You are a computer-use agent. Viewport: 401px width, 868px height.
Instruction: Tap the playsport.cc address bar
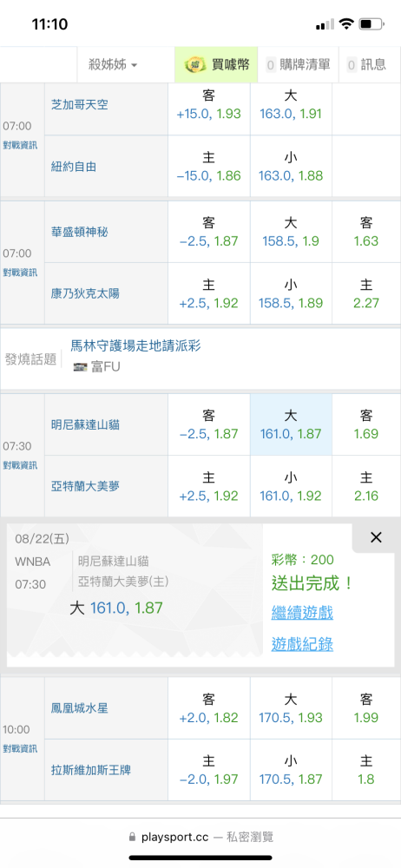coord(200,837)
